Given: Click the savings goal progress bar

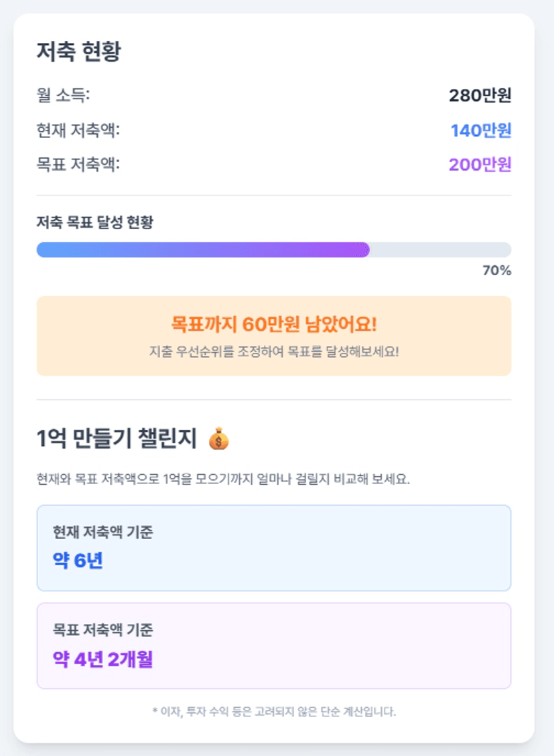Looking at the screenshot, I should click(x=274, y=250).
